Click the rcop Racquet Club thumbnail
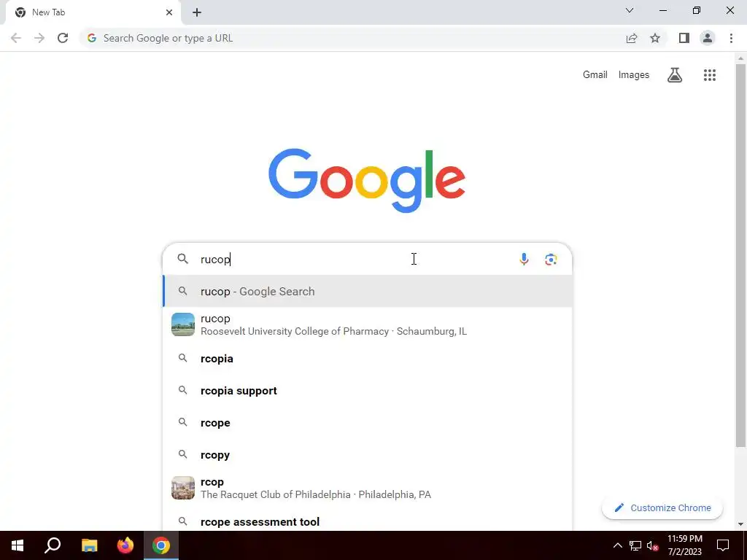 tap(183, 488)
